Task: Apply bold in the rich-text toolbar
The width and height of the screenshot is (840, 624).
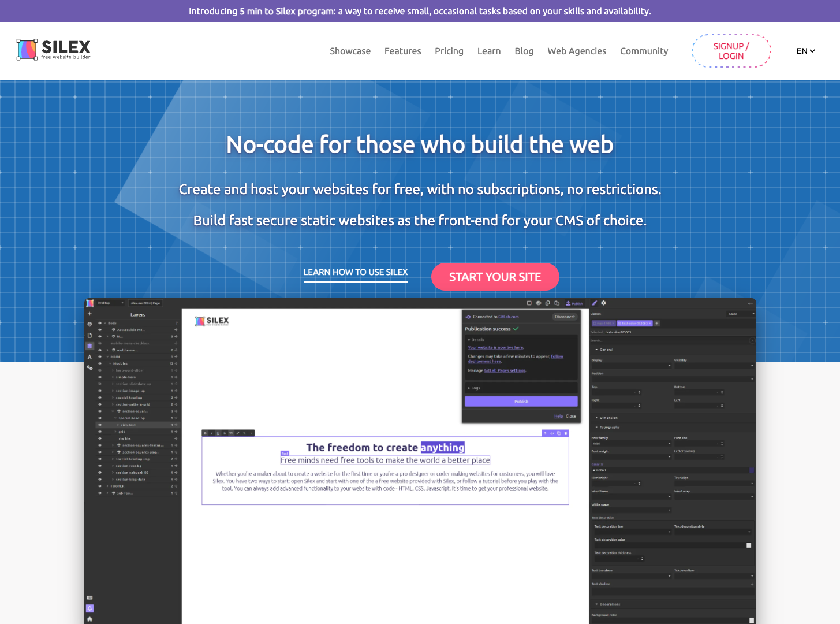Action: [206, 432]
